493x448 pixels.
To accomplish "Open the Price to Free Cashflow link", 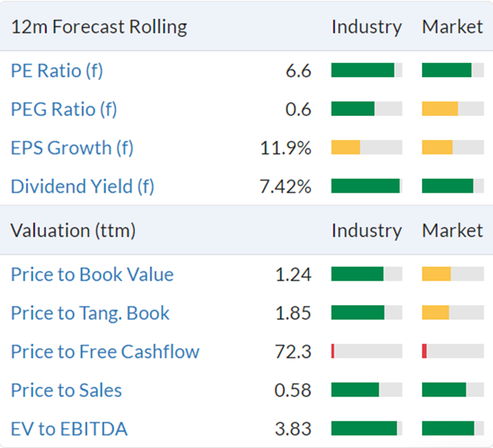I will 105,352.
